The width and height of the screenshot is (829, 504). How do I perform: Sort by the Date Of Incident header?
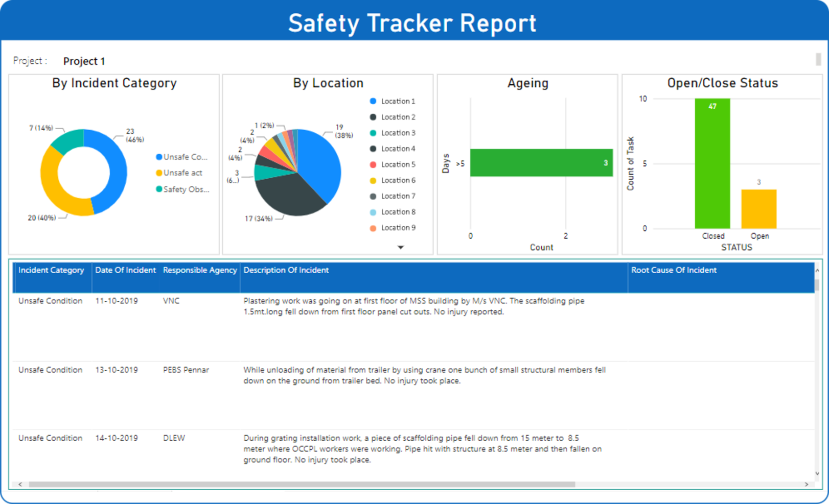(x=125, y=270)
